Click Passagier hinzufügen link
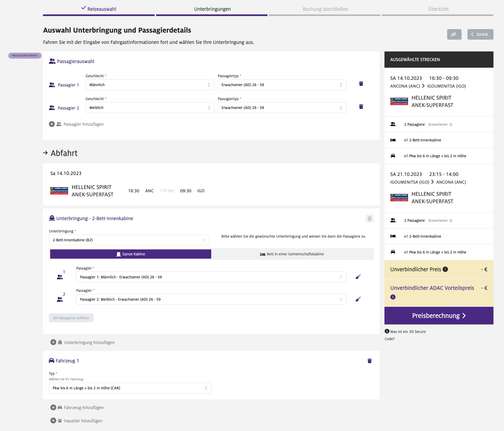 (x=83, y=124)
